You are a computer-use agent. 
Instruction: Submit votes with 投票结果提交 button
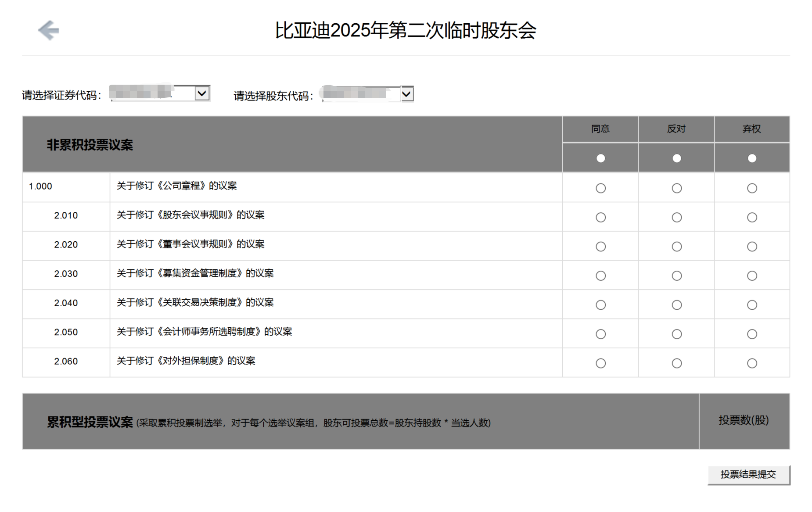click(748, 475)
